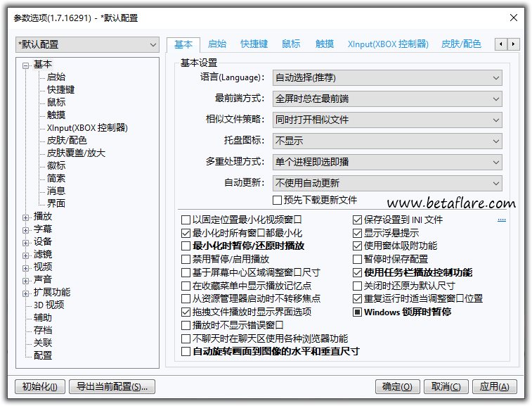532x406 pixels.
Task: Switch to the 快捷键 tab
Action: point(254,44)
